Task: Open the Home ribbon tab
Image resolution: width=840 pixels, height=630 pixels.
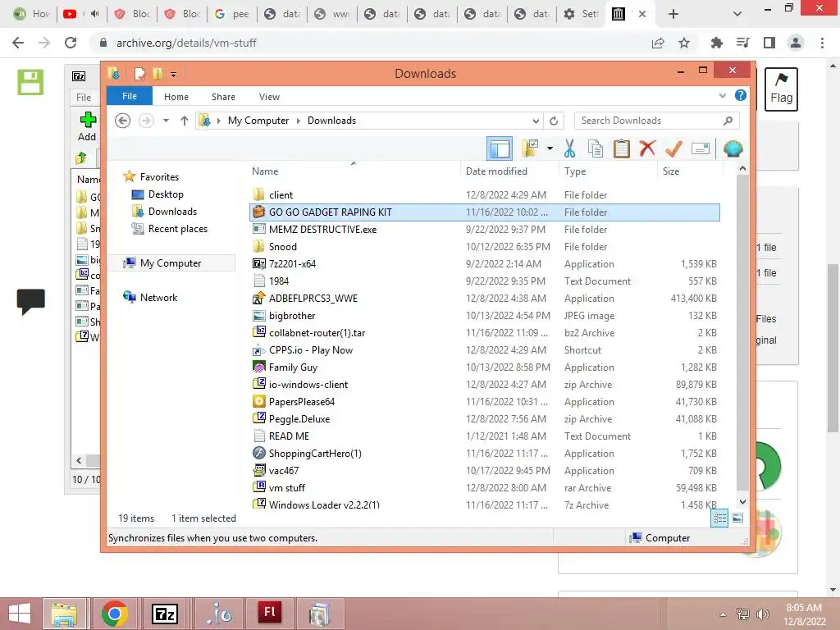Action: coord(176,97)
